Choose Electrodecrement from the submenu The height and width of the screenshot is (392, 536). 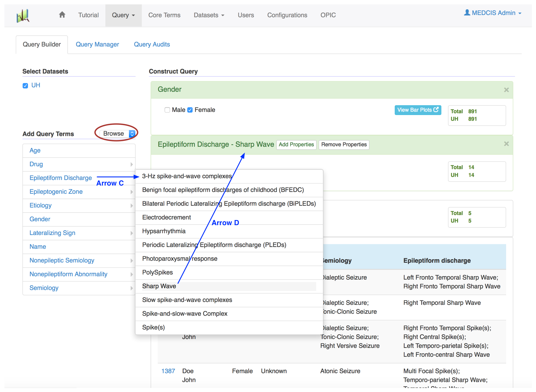click(229, 218)
